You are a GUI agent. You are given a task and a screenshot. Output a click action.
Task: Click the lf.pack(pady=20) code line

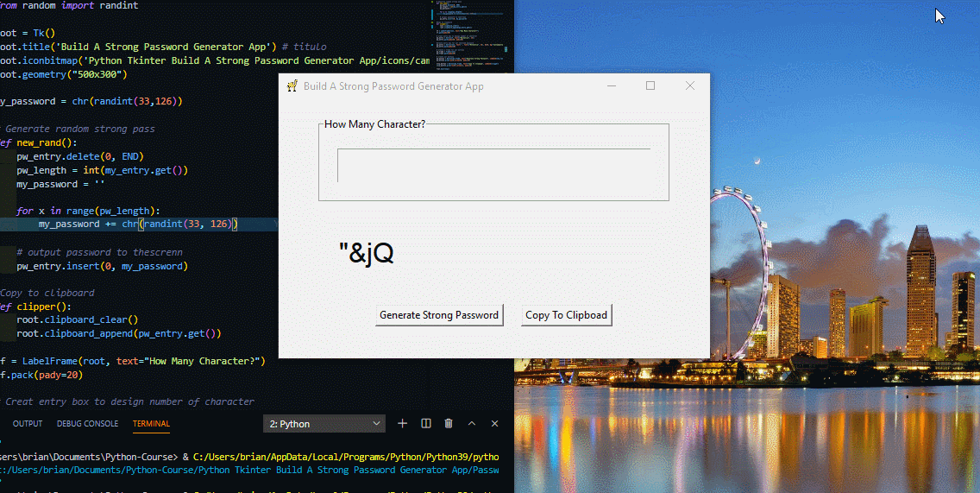coord(41,375)
